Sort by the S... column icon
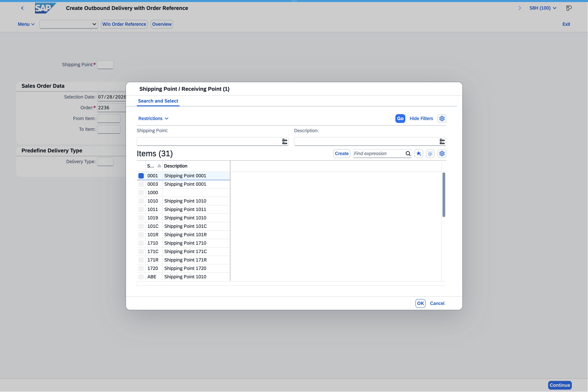This screenshot has width=588, height=392. click(159, 166)
